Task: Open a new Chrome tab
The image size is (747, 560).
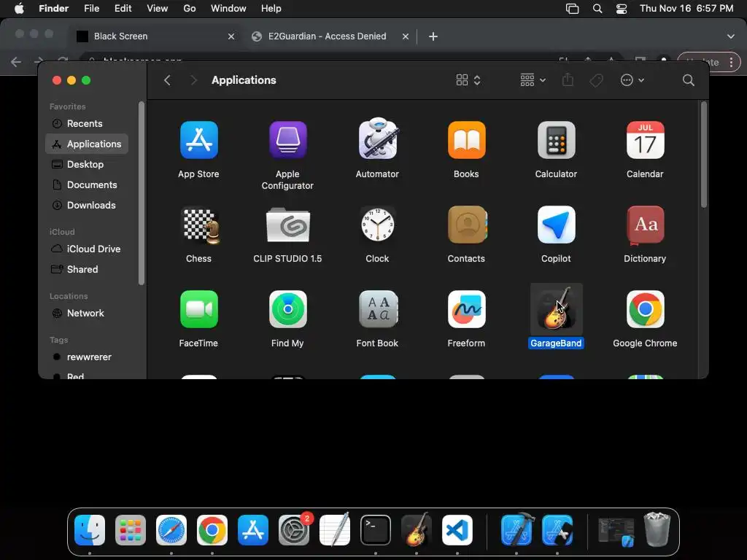Action: click(x=433, y=36)
